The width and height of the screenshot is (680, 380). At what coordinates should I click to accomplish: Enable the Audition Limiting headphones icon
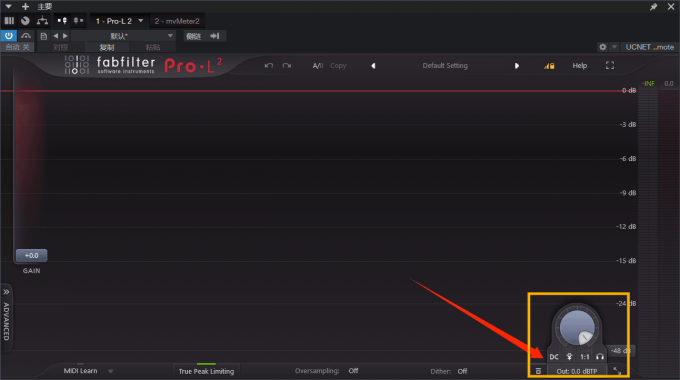pyautogui.click(x=600, y=357)
